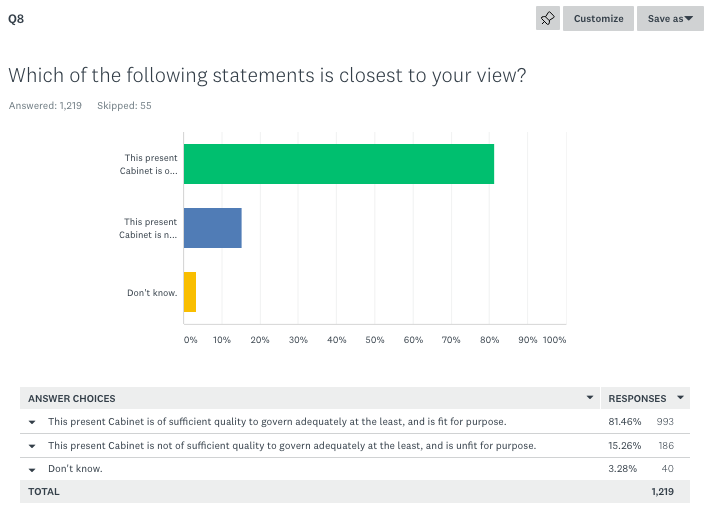Select the 'Answered: 1,219' text
The width and height of the screenshot is (713, 525).
(x=45, y=106)
